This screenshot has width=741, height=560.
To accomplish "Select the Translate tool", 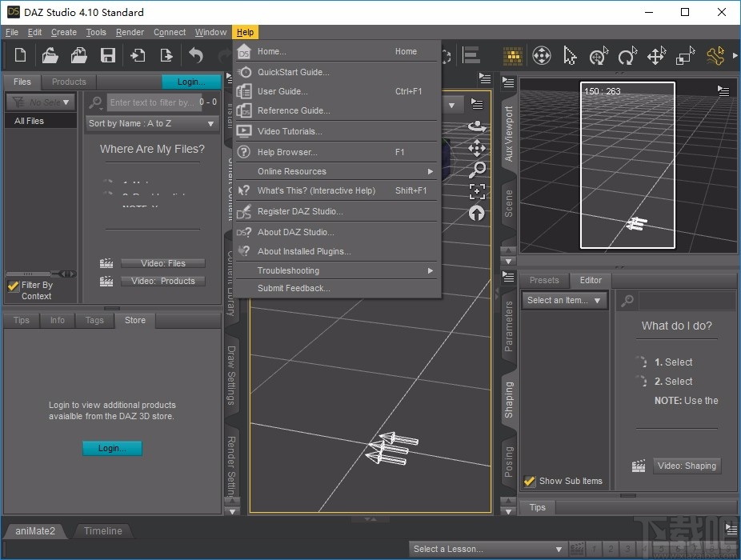I will (x=655, y=56).
